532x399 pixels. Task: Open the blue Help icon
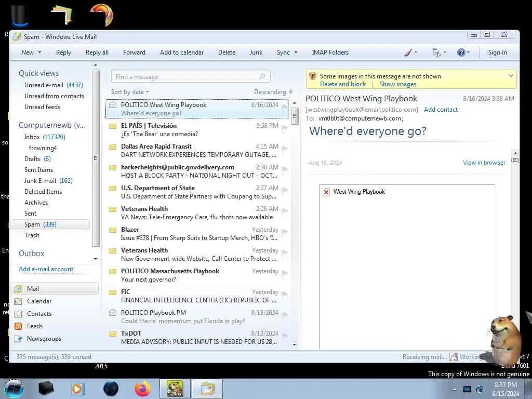tap(461, 52)
